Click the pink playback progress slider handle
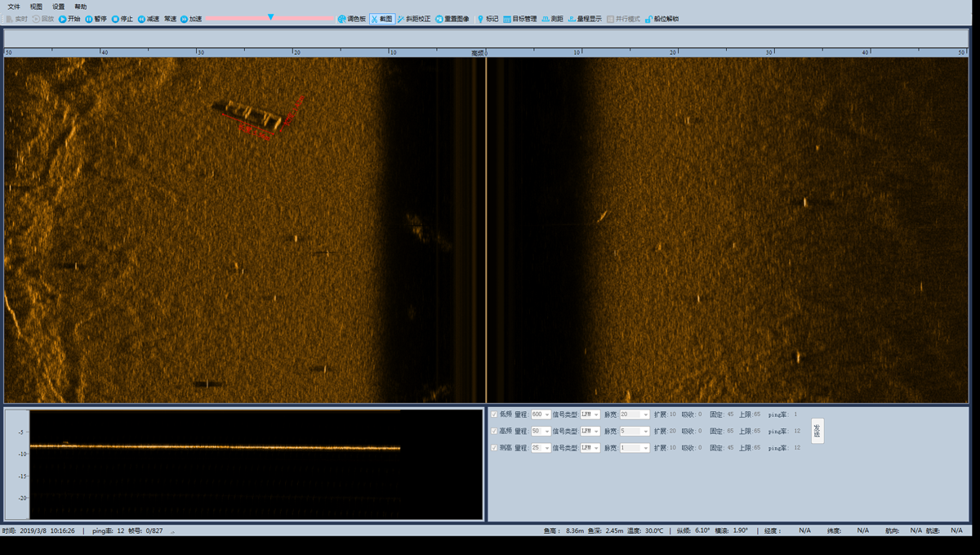 point(270,17)
